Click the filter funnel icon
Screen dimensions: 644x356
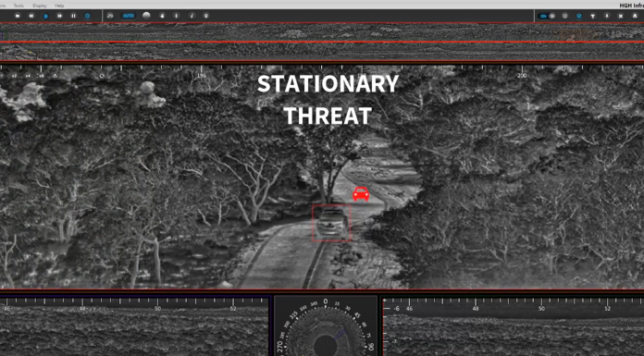pyautogui.click(x=593, y=16)
